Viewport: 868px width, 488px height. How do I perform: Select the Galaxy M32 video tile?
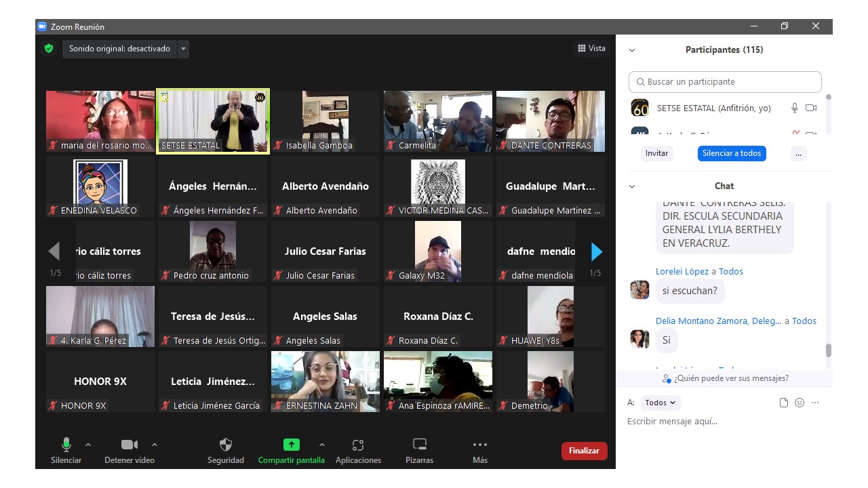438,251
